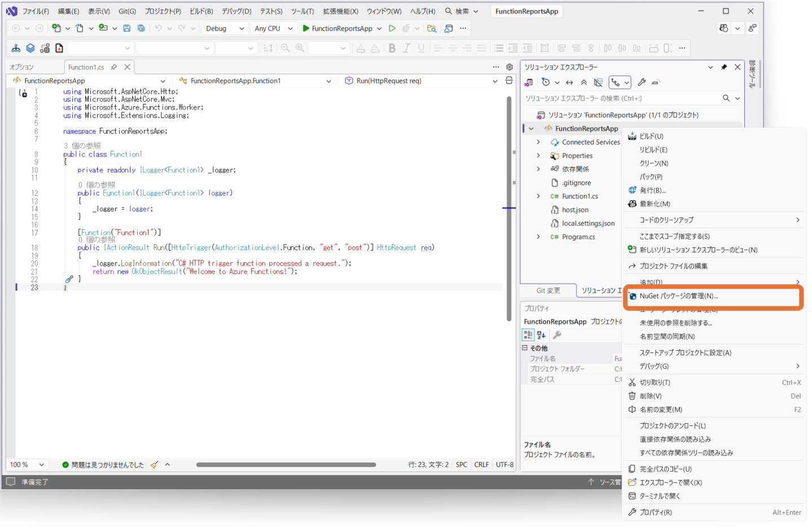This screenshot has height=527, width=812.
Task: Toggle italic text formatting
Action: [406, 48]
